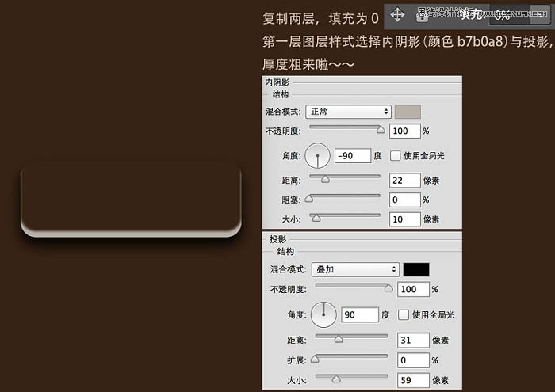Click Drop Shadow spread field showing 0

click(413, 360)
